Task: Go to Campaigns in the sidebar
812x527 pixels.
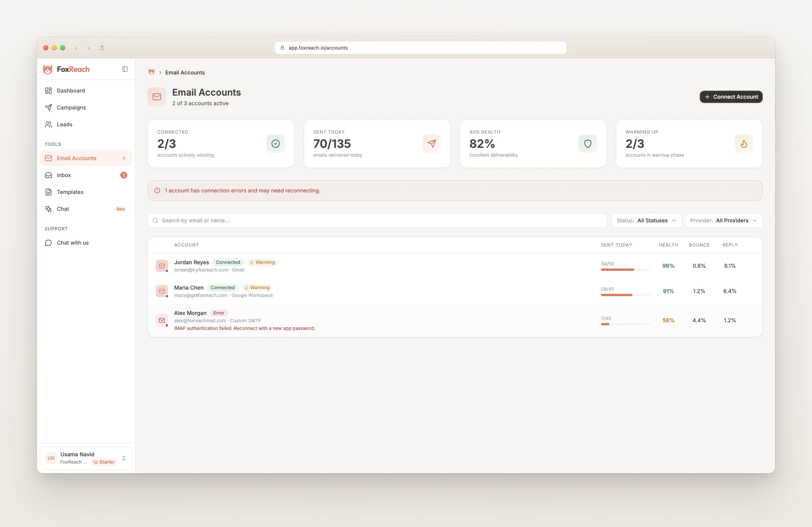Action: pyautogui.click(x=71, y=108)
